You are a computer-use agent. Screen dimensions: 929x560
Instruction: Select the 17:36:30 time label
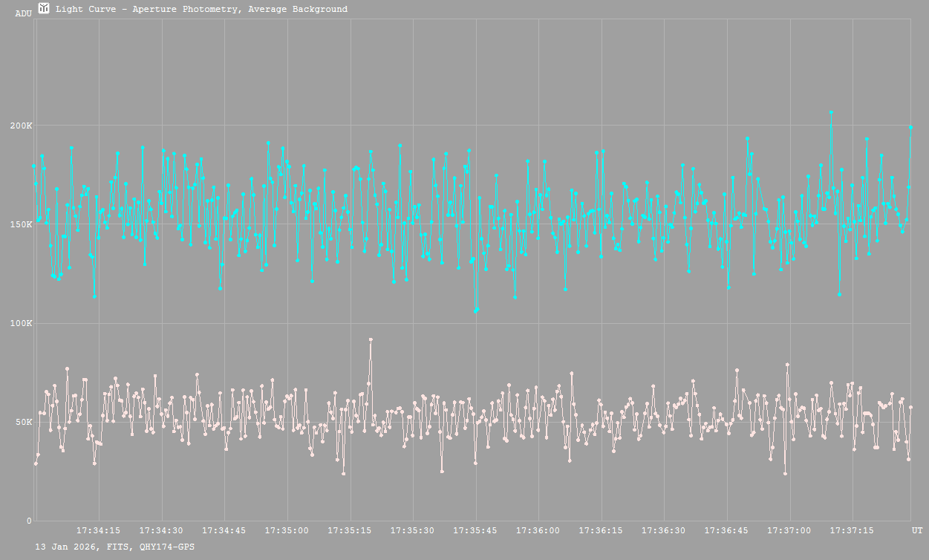click(x=663, y=531)
